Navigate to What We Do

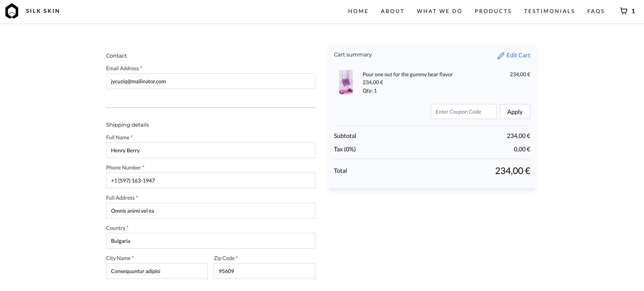tap(439, 11)
